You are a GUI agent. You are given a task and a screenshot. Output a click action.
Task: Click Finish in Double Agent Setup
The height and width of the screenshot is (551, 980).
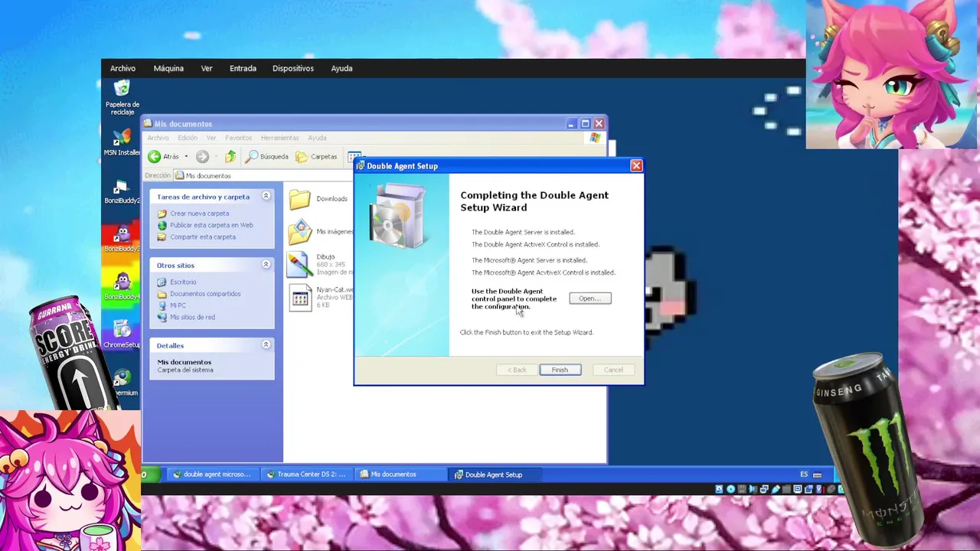pyautogui.click(x=560, y=370)
